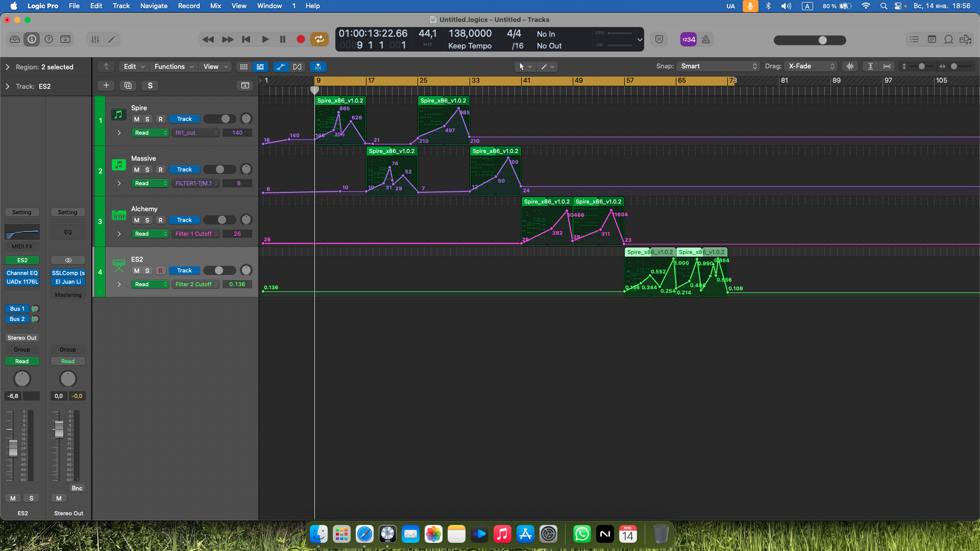Screen dimensions: 980x551
Task: Click the Bus 1 send button
Action: pos(17,309)
